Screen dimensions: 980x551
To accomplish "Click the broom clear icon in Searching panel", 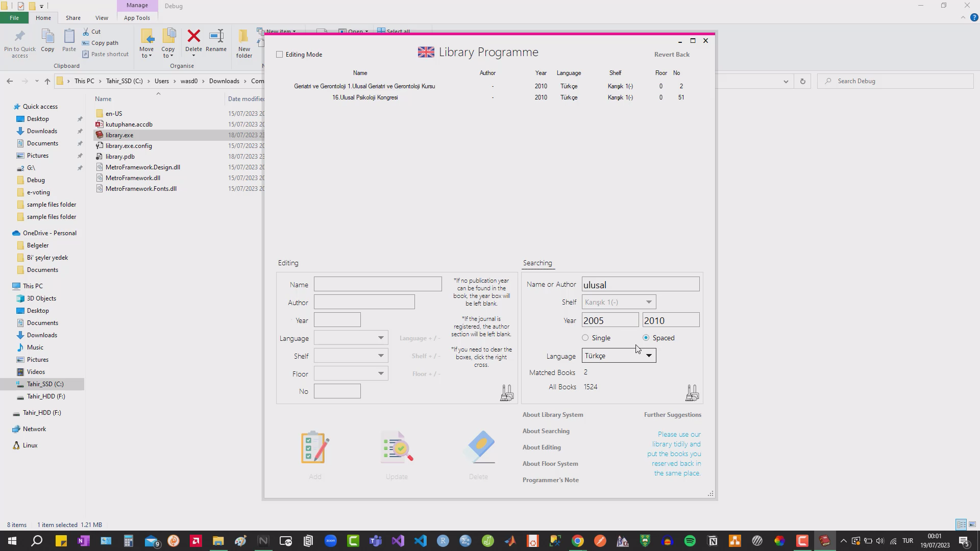I will pyautogui.click(x=692, y=392).
